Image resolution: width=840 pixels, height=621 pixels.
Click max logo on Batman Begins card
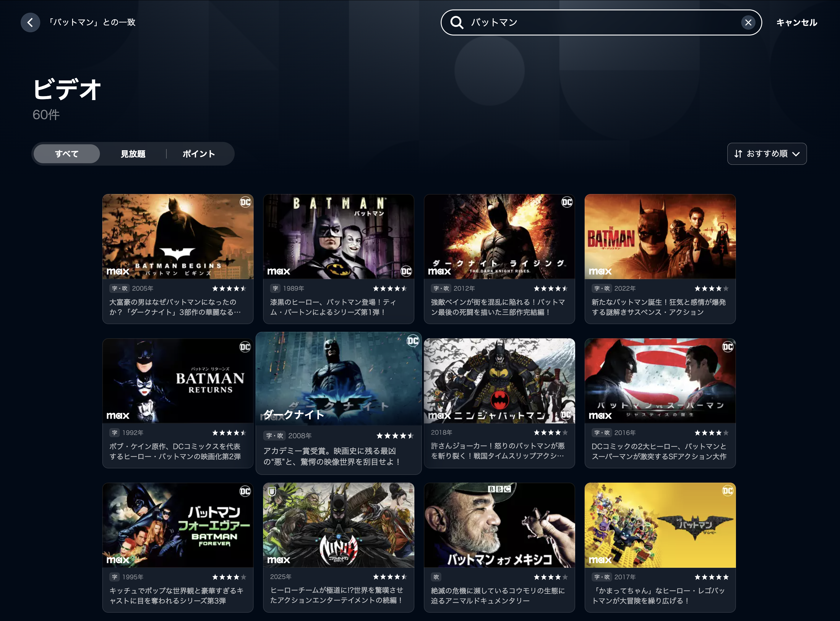point(118,271)
